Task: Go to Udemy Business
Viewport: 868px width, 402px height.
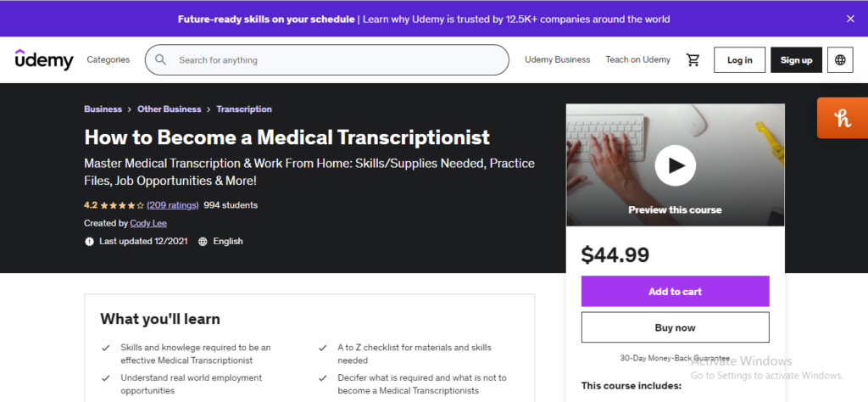Action: click(x=558, y=60)
